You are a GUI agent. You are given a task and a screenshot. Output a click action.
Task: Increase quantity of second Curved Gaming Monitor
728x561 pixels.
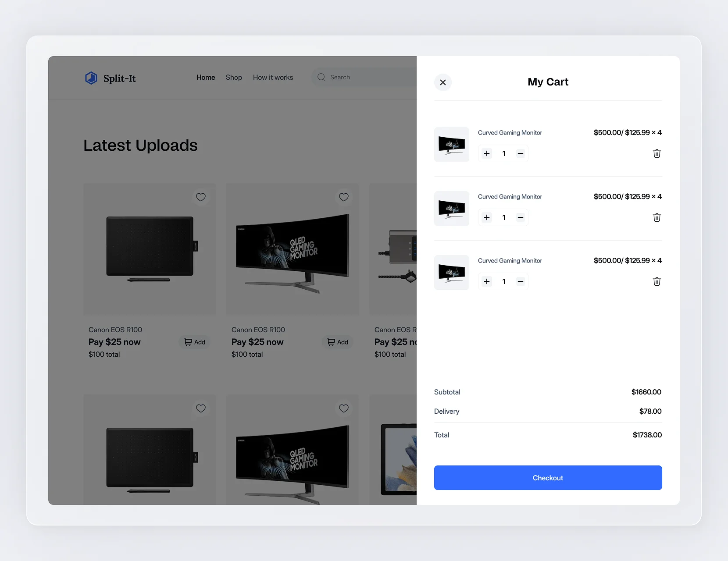(487, 217)
